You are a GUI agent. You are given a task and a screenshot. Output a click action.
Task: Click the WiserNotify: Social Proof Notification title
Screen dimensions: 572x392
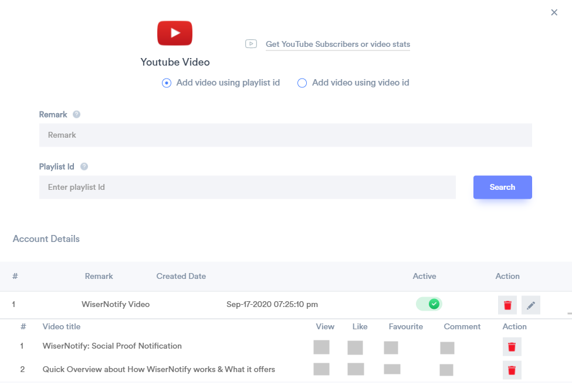(112, 346)
